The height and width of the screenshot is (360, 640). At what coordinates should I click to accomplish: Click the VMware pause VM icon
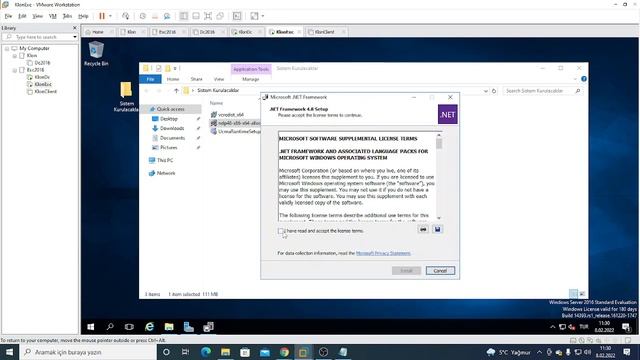pyautogui.click(x=102, y=16)
